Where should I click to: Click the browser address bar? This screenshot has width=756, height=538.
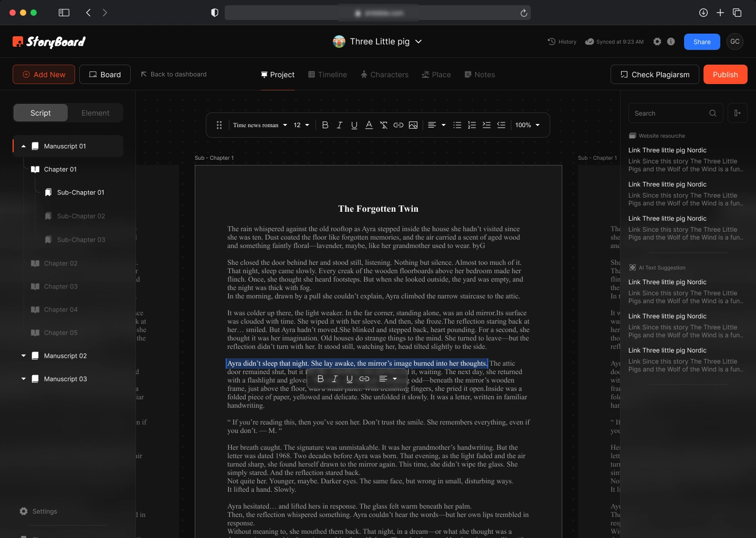(377, 13)
